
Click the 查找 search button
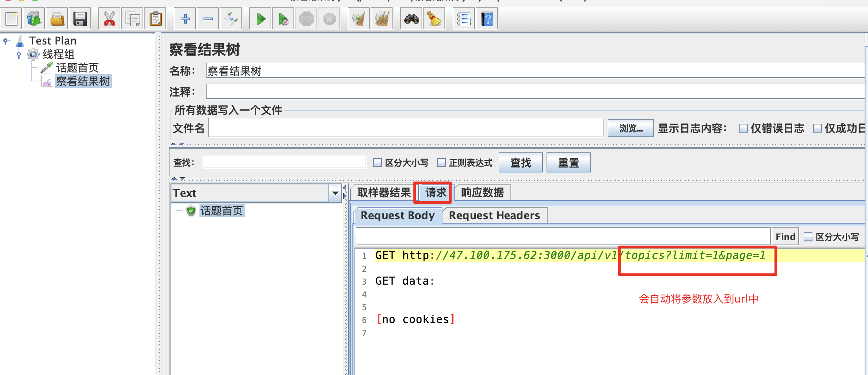click(x=520, y=163)
